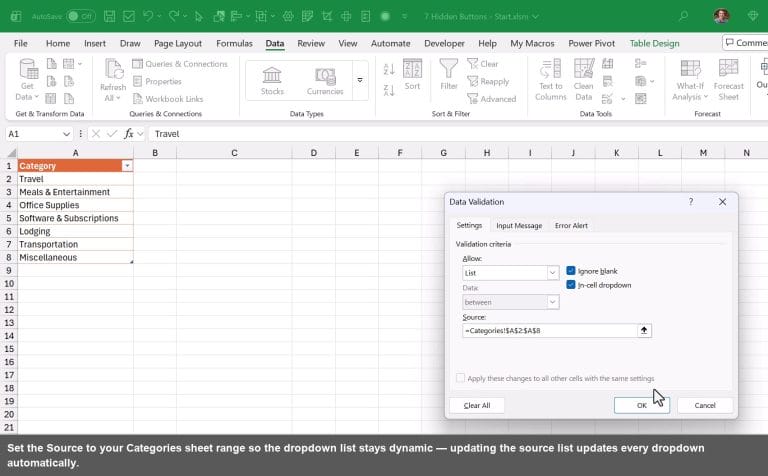Click Refresh All button
Viewport: 768px width, 476px height.
pyautogui.click(x=113, y=80)
